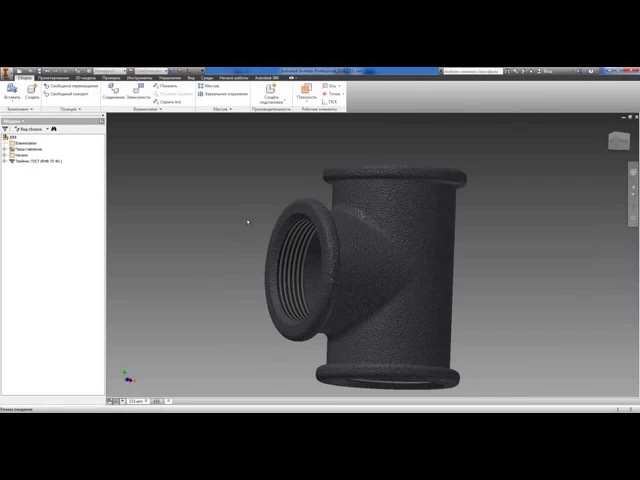Screen dimensions: 640x480
Task: Click the Вставить (Place component) icon
Action: pos(12,90)
